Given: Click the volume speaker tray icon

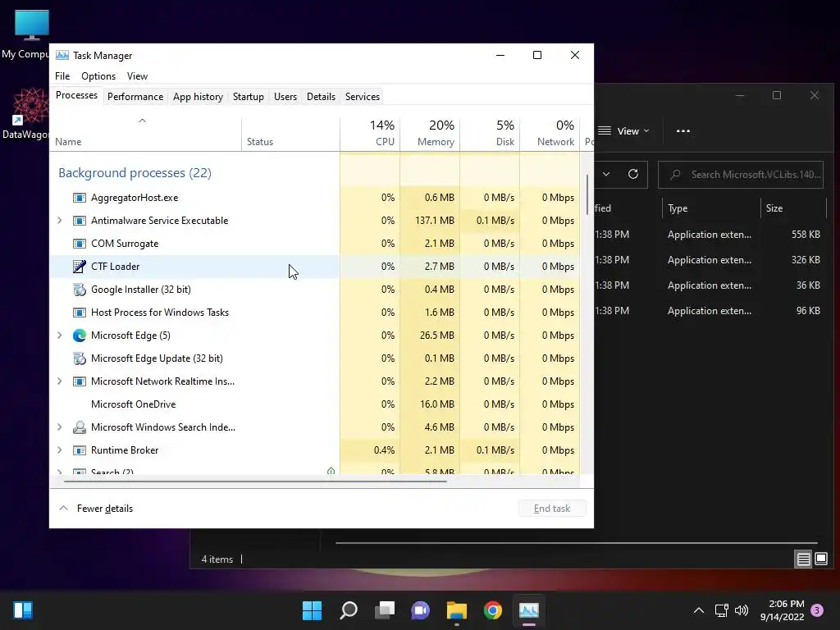Looking at the screenshot, I should (x=742, y=610).
